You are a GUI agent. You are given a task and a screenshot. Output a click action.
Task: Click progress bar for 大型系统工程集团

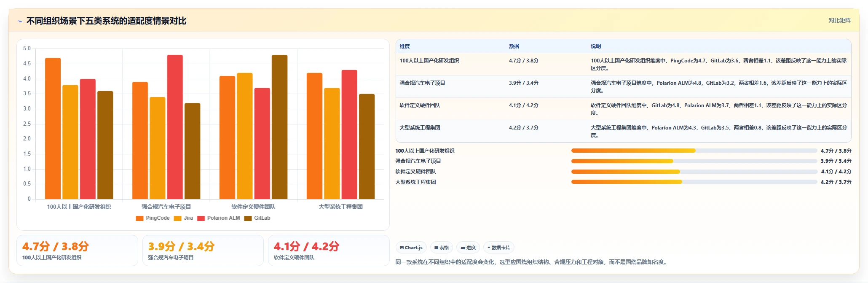(x=694, y=182)
